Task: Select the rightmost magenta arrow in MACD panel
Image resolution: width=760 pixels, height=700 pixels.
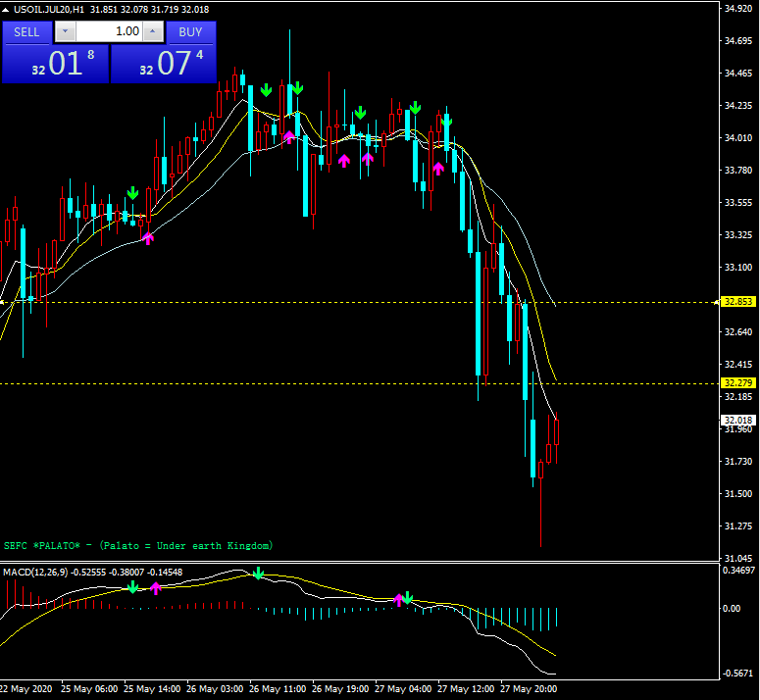Action: click(x=398, y=599)
